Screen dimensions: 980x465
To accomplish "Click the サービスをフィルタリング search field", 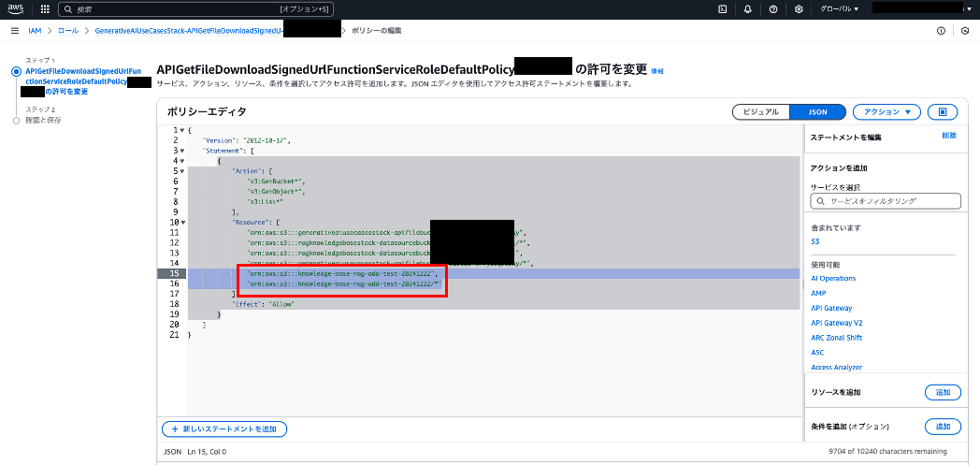I will (886, 200).
